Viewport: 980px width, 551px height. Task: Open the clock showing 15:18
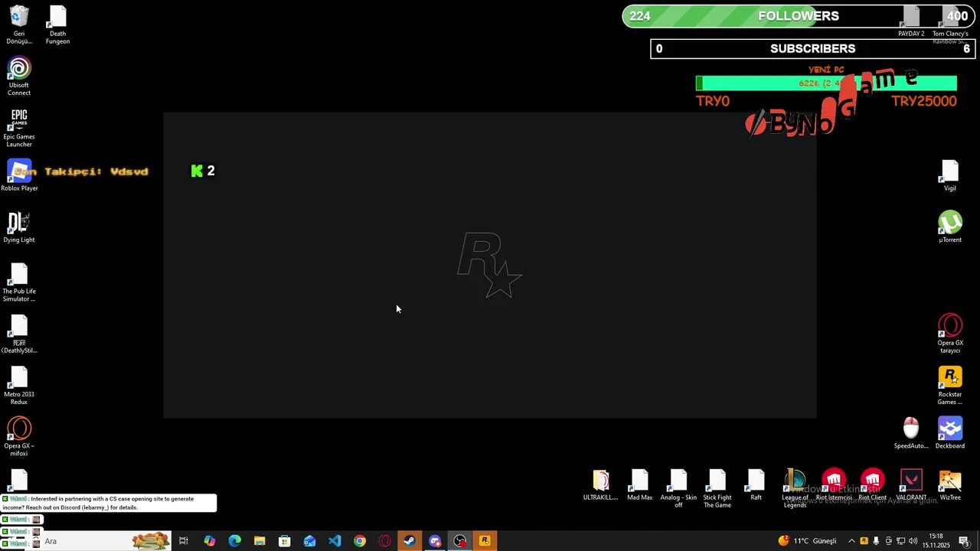tap(936, 541)
